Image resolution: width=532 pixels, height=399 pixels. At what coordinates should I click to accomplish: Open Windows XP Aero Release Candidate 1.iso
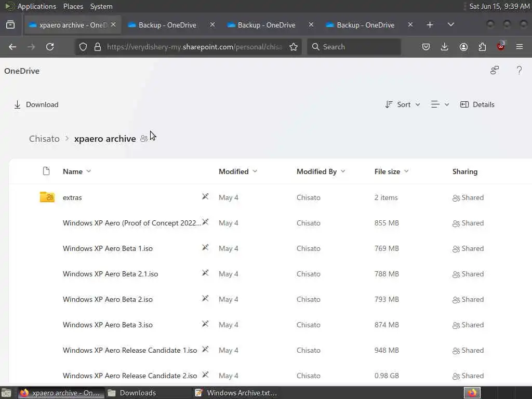[129, 350]
